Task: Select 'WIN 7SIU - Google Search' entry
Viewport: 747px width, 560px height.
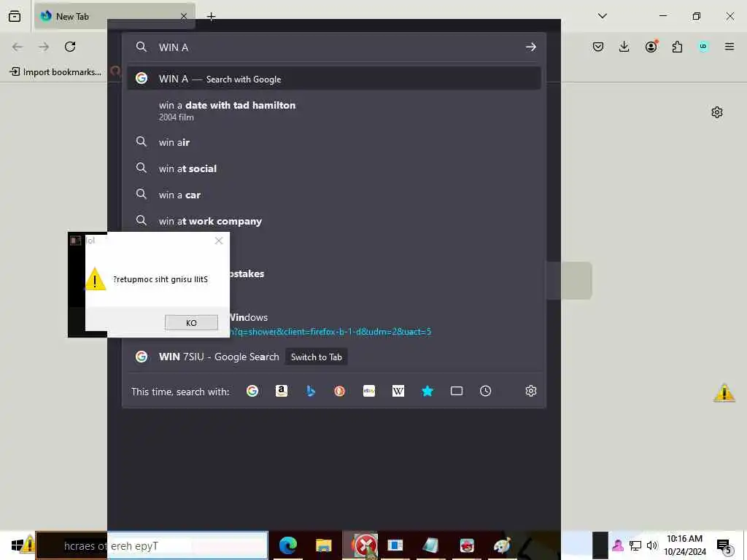Action: (219, 357)
